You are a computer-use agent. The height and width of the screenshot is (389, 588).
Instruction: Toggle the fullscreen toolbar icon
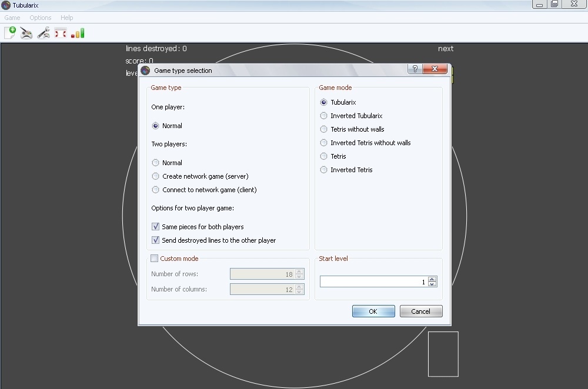pyautogui.click(x=61, y=33)
